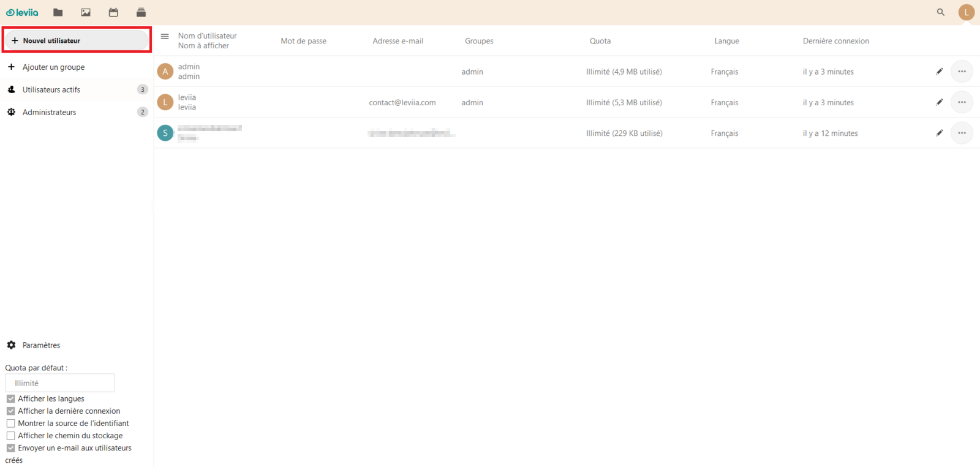Open more actions for 229 KB row
Screen dimensions: 980x467
tap(962, 133)
